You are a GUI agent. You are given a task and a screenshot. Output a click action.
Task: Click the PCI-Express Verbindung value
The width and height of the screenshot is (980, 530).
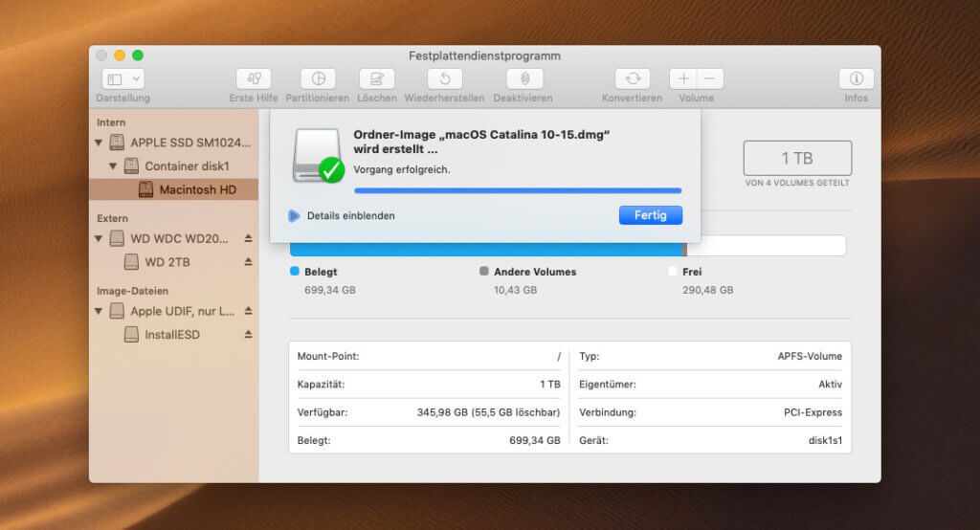click(813, 412)
